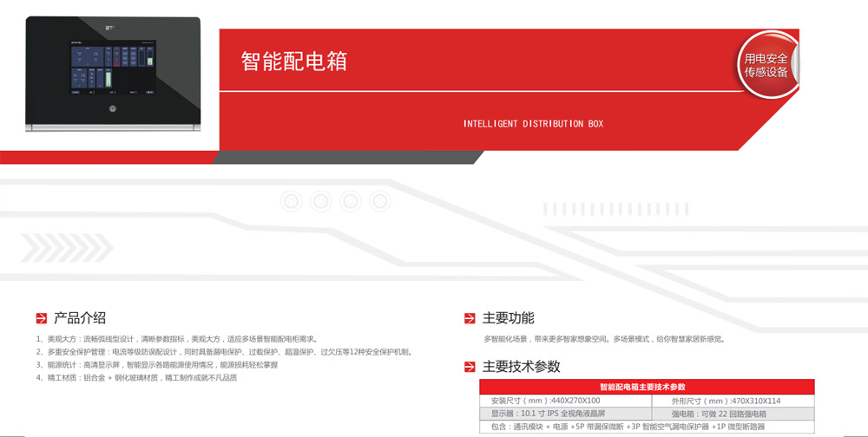Click the 显示器 10.1 寸 IPS table cell
The height and width of the screenshot is (437, 868).
564,414
